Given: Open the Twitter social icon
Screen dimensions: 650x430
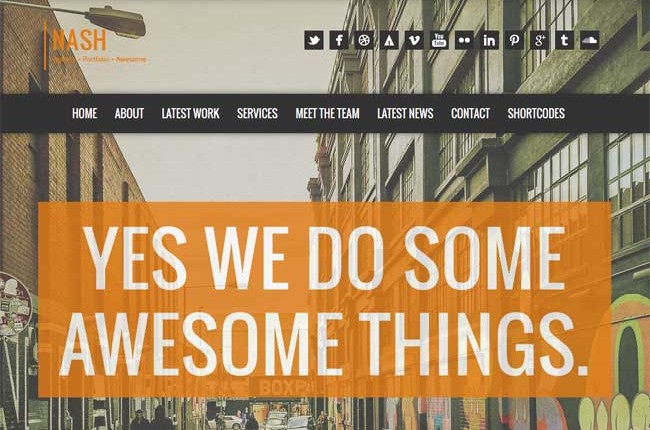Looking at the screenshot, I should click(x=314, y=40).
